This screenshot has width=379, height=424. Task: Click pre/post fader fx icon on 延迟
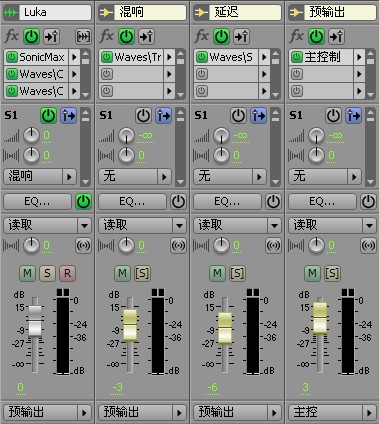point(242,36)
